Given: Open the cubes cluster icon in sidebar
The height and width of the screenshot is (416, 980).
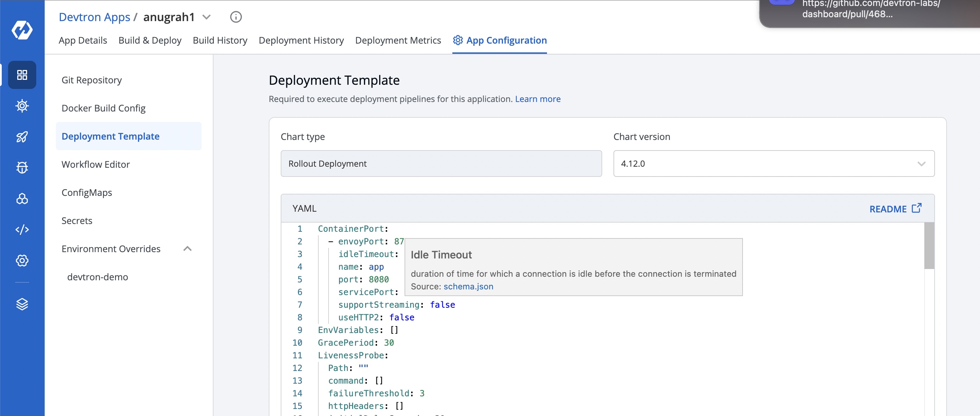Looking at the screenshot, I should click(22, 199).
